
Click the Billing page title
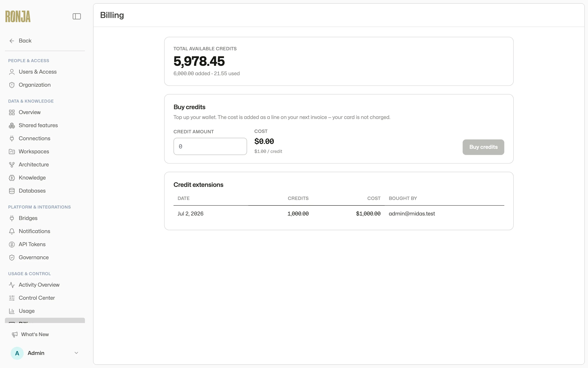pyautogui.click(x=112, y=15)
